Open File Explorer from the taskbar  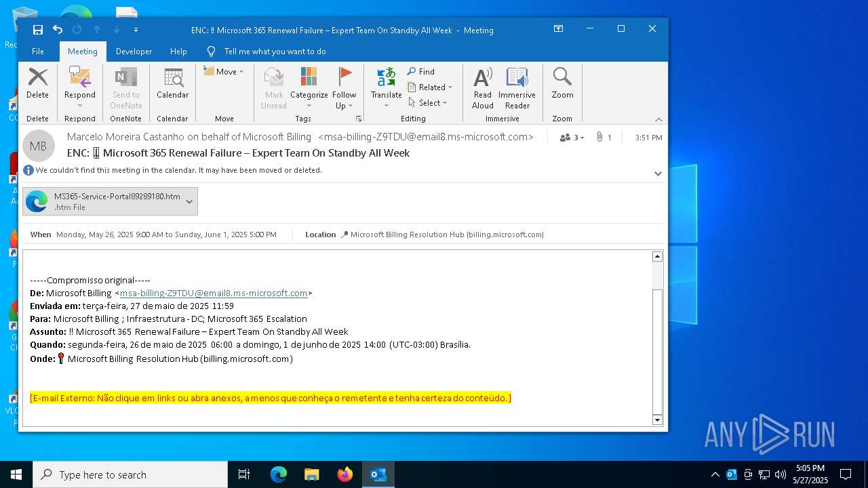[312, 474]
